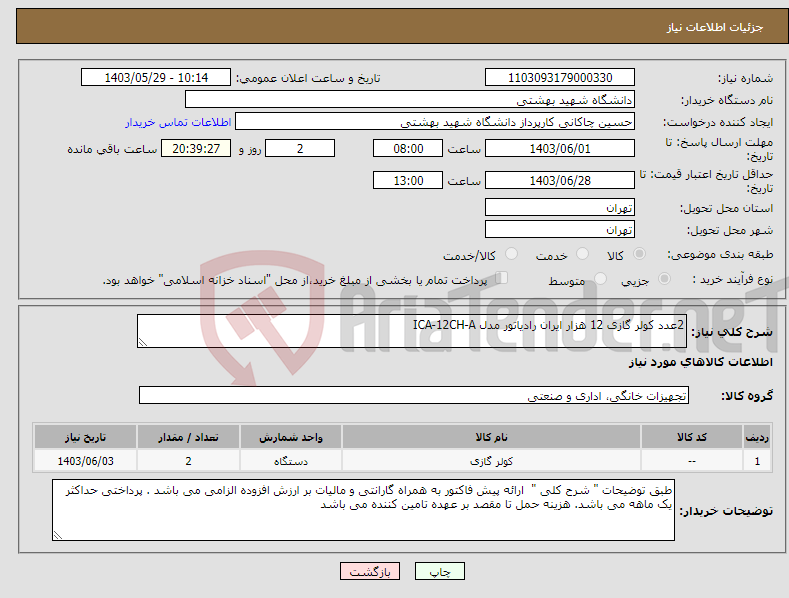The height and width of the screenshot is (598, 789).
Task: Select the کالا radio button
Action: tap(639, 254)
